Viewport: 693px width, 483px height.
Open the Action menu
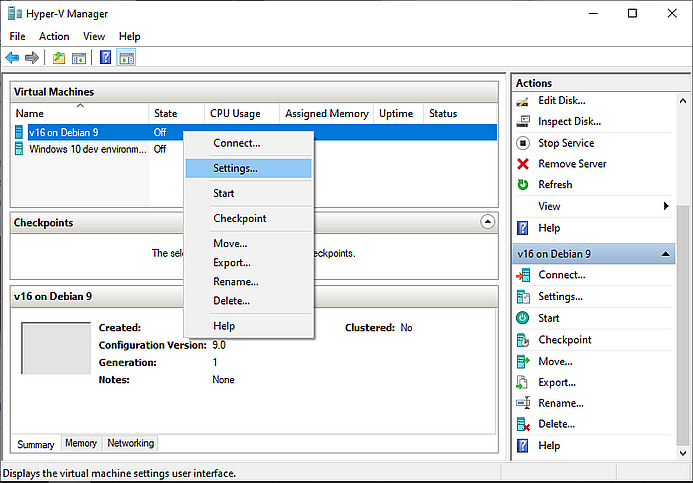(54, 36)
